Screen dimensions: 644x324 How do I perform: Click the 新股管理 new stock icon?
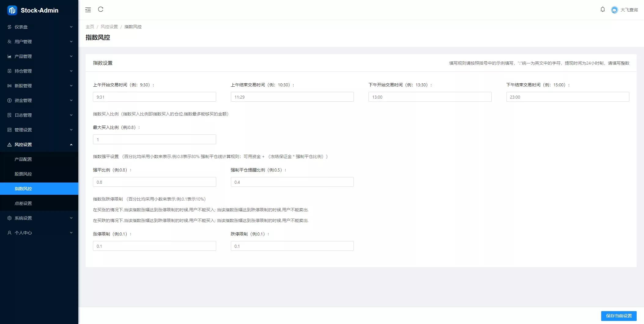[9, 85]
